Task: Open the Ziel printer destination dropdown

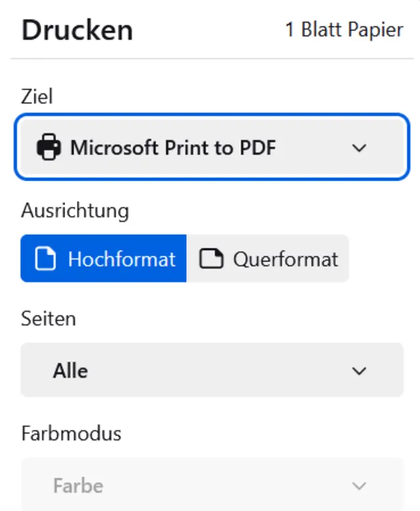Action: pyautogui.click(x=211, y=148)
